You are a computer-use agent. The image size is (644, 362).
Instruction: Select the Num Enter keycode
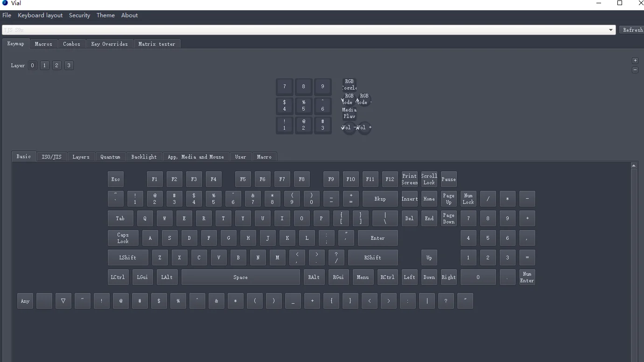pos(527,277)
